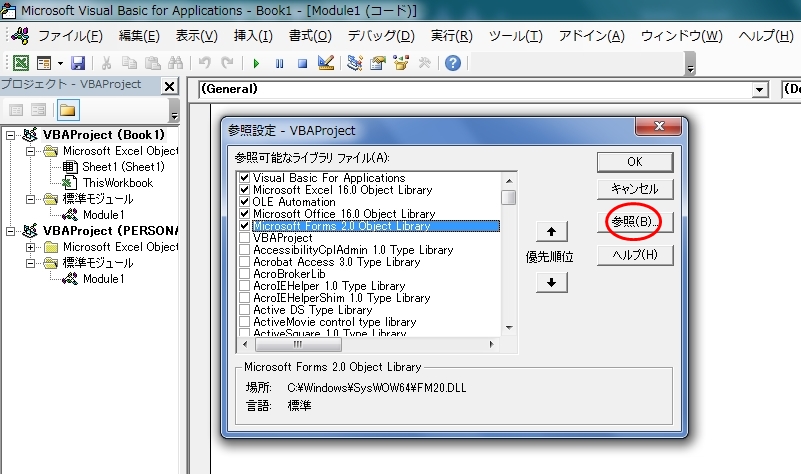The image size is (801, 474).
Task: Click the blue Help question mark icon
Action: [453, 63]
